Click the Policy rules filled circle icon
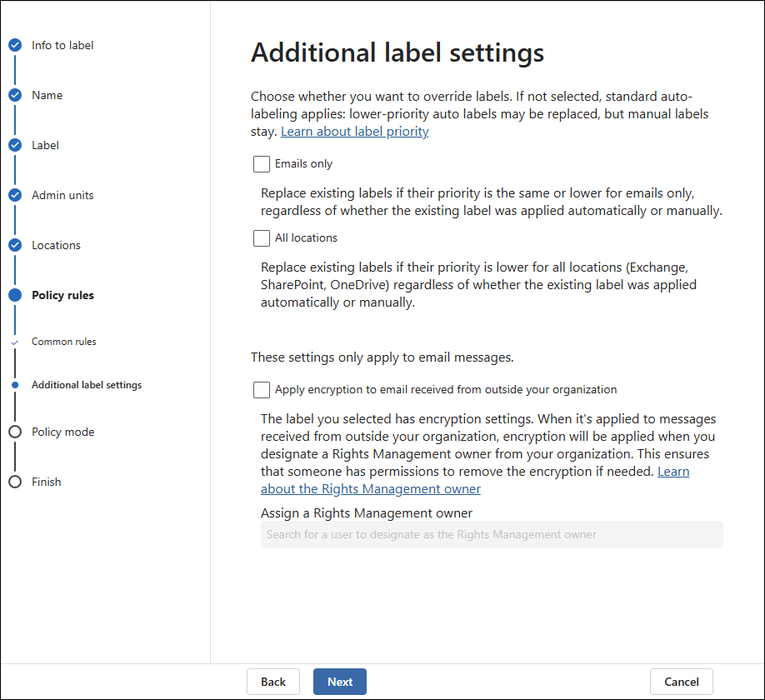The image size is (765, 700). click(x=15, y=295)
